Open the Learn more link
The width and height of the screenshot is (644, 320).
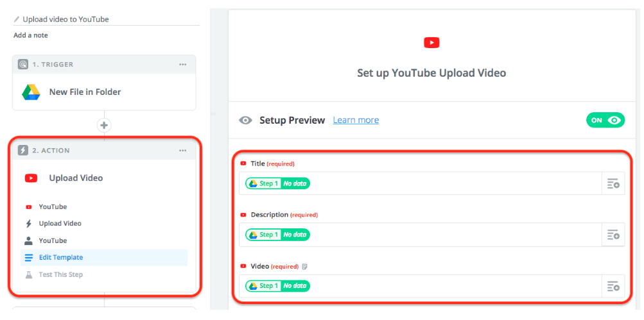[356, 120]
